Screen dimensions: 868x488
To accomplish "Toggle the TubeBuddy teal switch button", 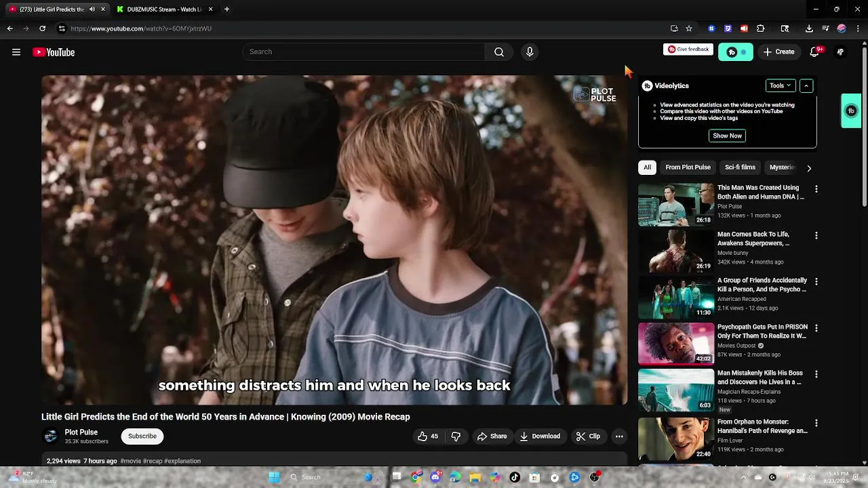I will click(736, 52).
